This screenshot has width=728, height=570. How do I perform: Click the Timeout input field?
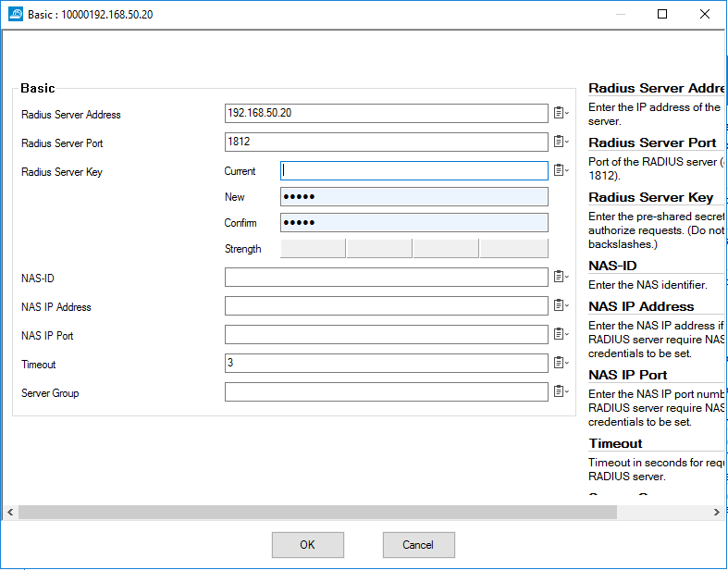tap(387, 364)
